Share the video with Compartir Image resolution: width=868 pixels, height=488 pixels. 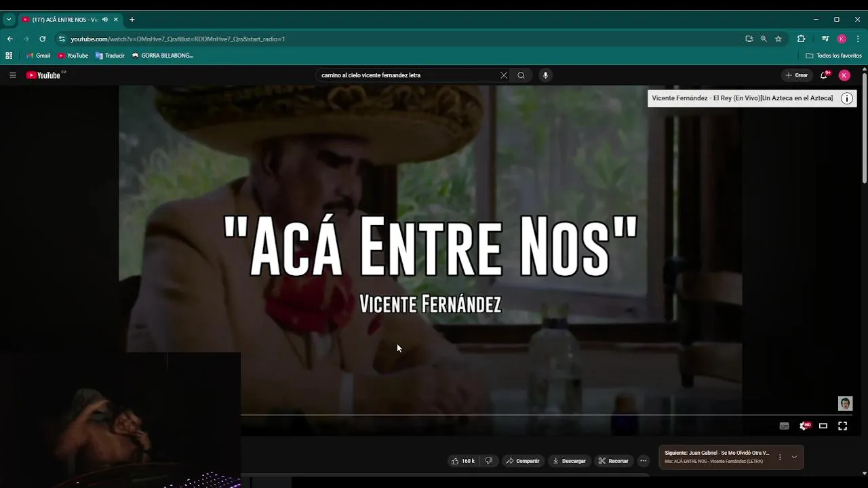tap(523, 461)
